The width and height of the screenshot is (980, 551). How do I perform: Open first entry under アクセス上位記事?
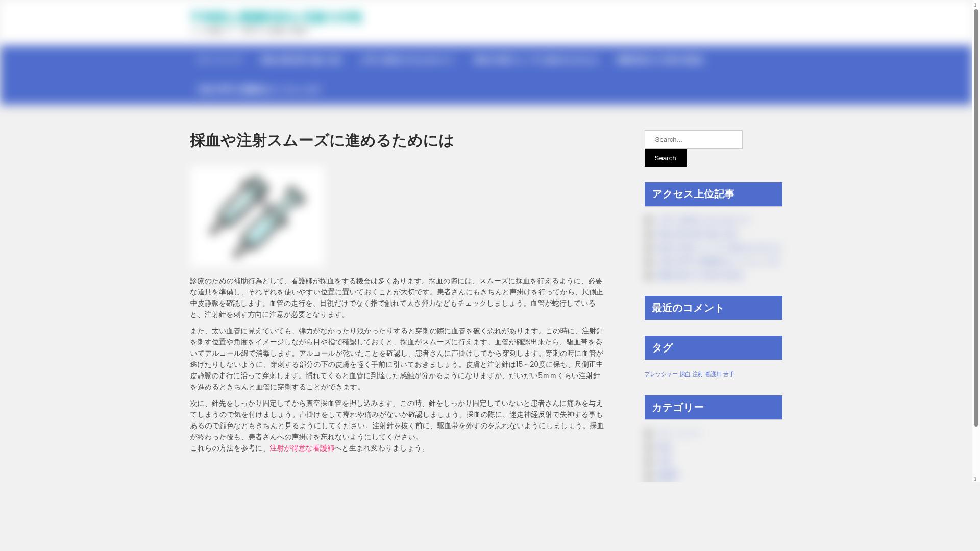click(703, 221)
